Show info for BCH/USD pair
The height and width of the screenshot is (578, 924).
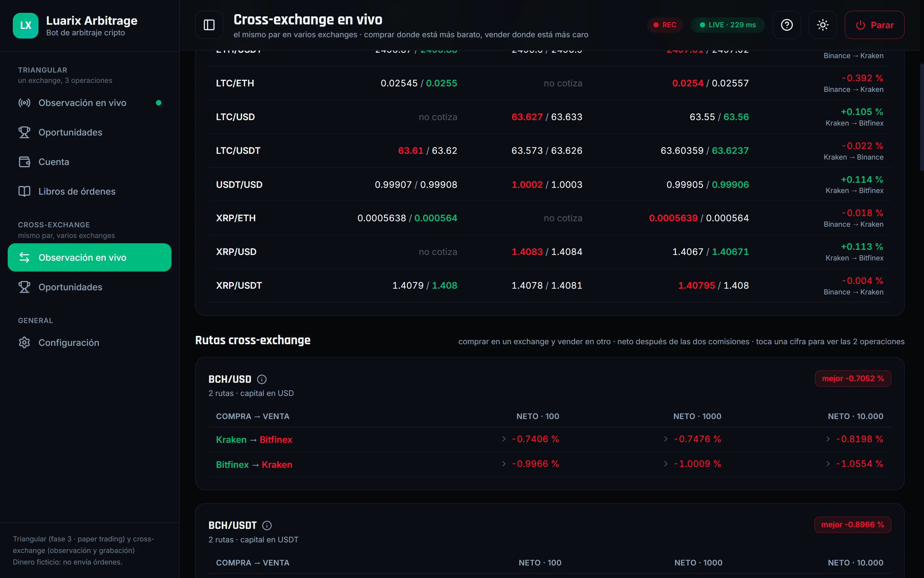click(261, 379)
